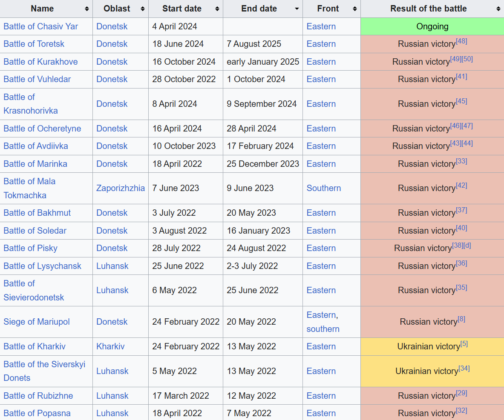Open citation [48] for Toretsk
This screenshot has height=420, width=504.
tap(461, 41)
